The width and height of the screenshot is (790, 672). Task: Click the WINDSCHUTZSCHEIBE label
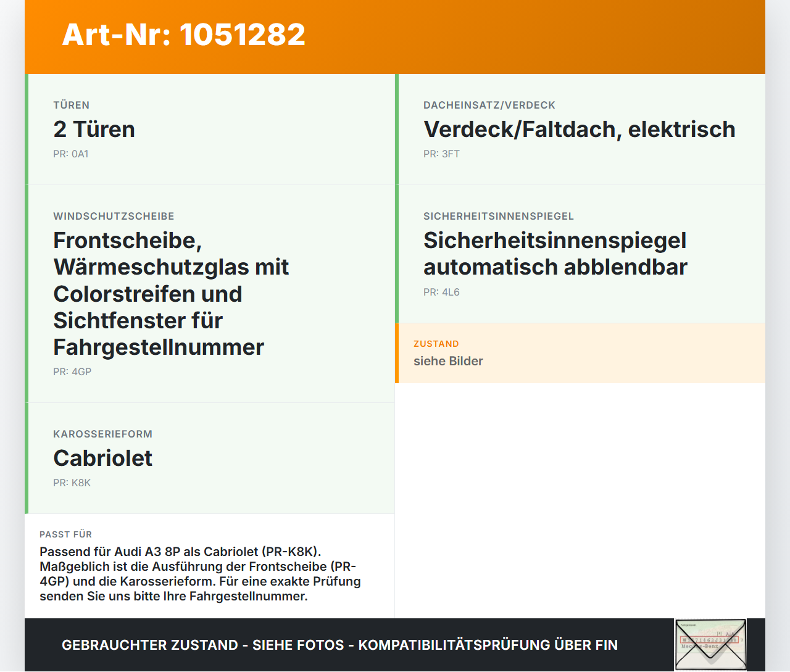114,216
